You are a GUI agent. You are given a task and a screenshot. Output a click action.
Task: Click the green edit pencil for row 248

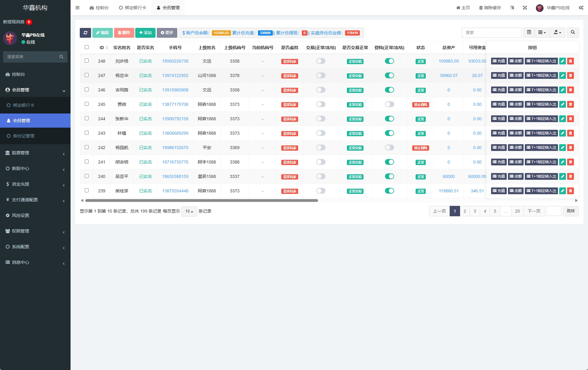[x=562, y=61]
